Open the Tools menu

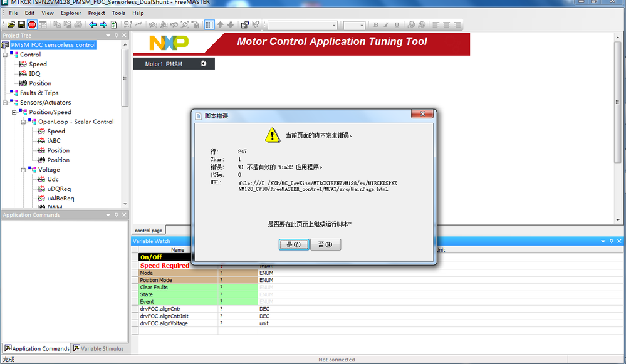tap(118, 13)
